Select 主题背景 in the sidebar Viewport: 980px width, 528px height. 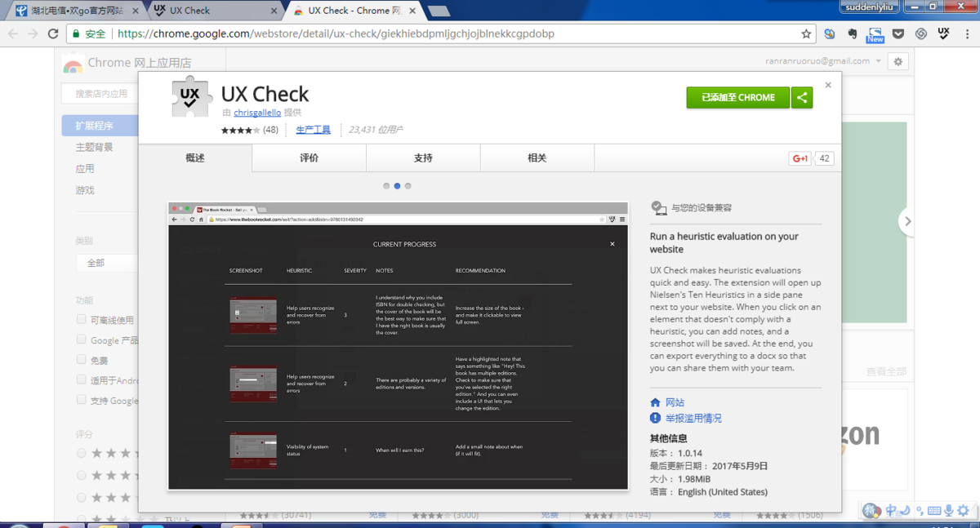[95, 147]
